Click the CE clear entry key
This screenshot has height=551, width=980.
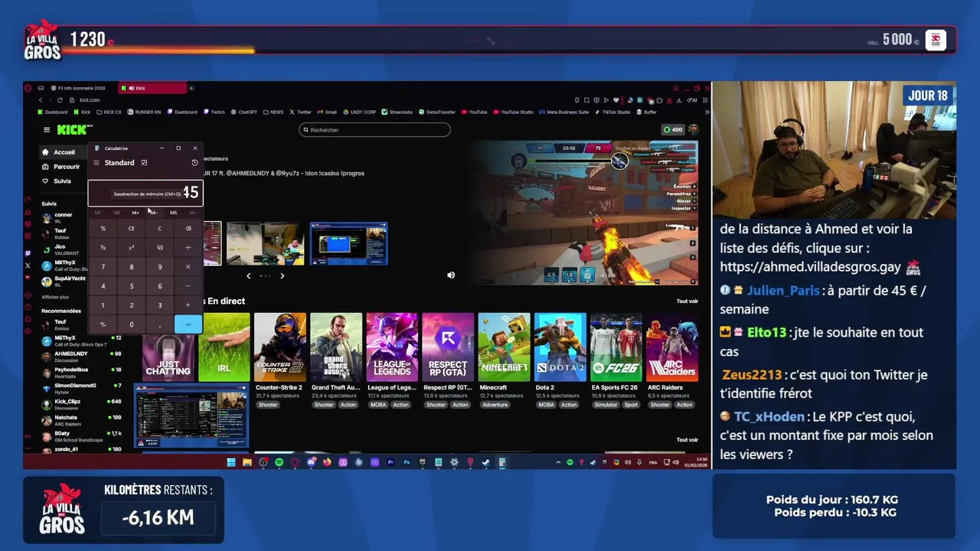pyautogui.click(x=131, y=228)
